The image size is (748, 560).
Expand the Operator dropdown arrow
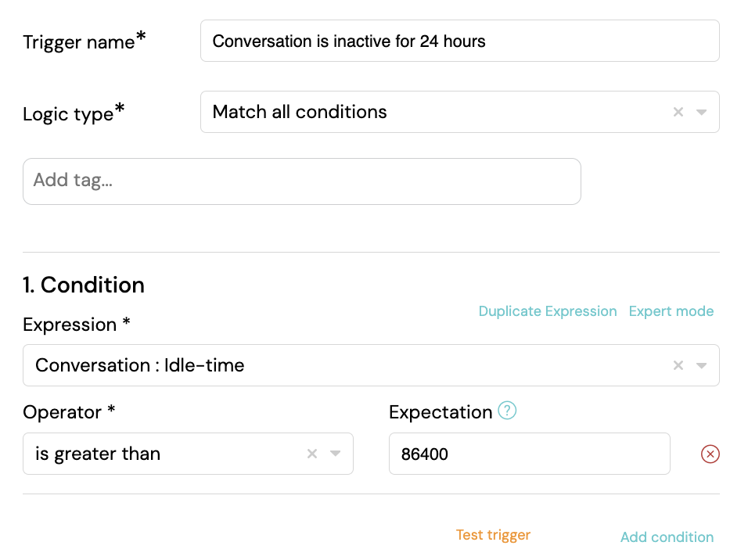coord(336,454)
